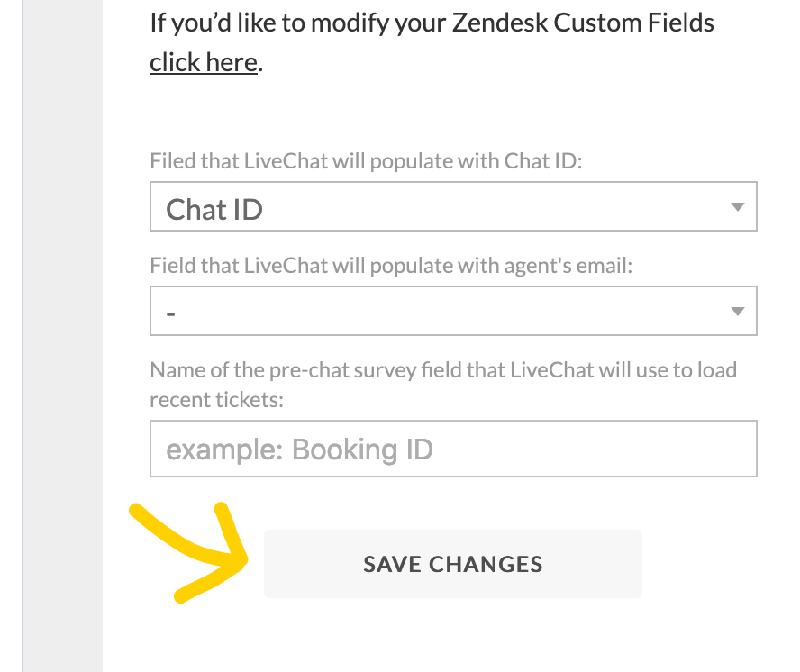The image size is (800, 672).
Task: Click the gray sidebar strip on the left
Action: [63, 336]
